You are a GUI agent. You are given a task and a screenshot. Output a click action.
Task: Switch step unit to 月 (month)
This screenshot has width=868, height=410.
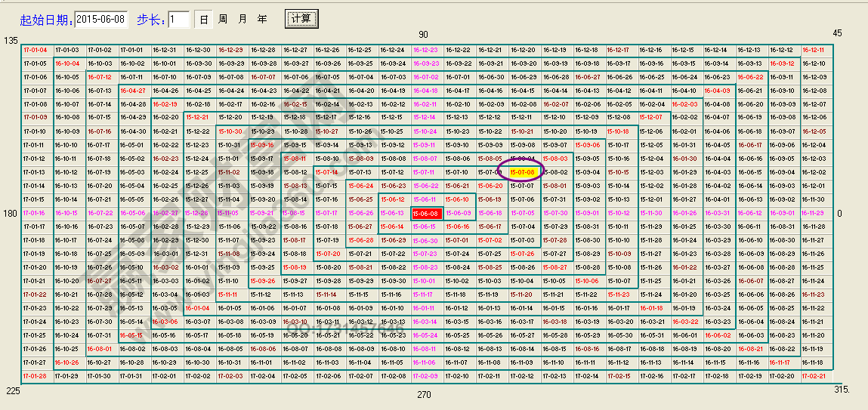click(242, 19)
